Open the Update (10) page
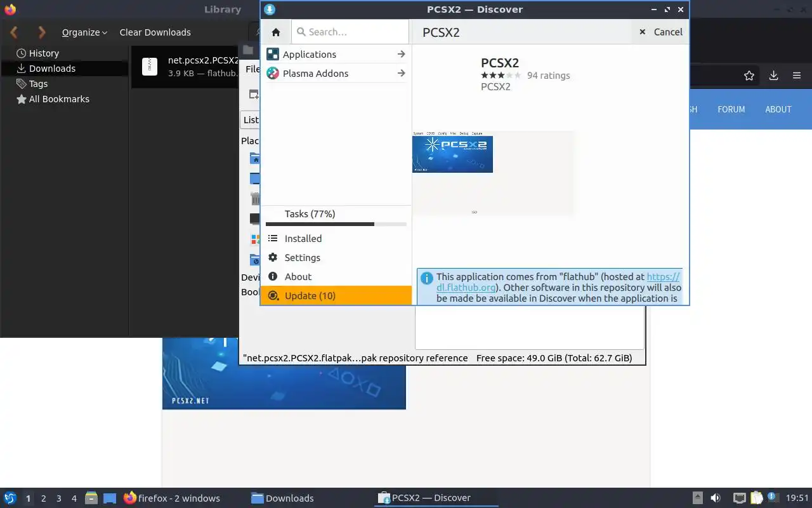Viewport: 812px width, 508px height. pos(336,296)
